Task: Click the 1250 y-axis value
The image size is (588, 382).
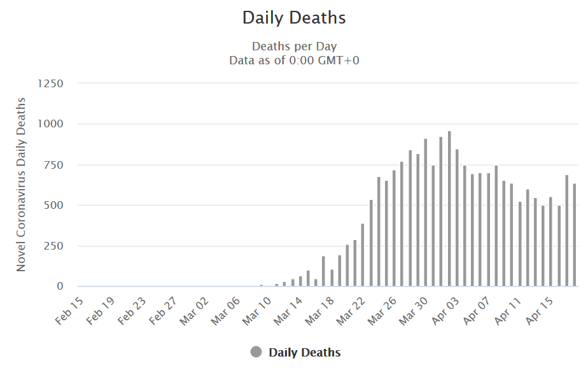Action: [50, 83]
